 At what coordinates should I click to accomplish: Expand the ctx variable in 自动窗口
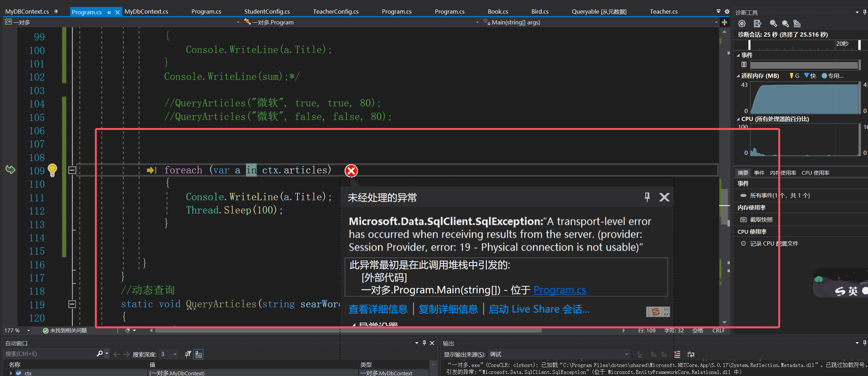10,373
